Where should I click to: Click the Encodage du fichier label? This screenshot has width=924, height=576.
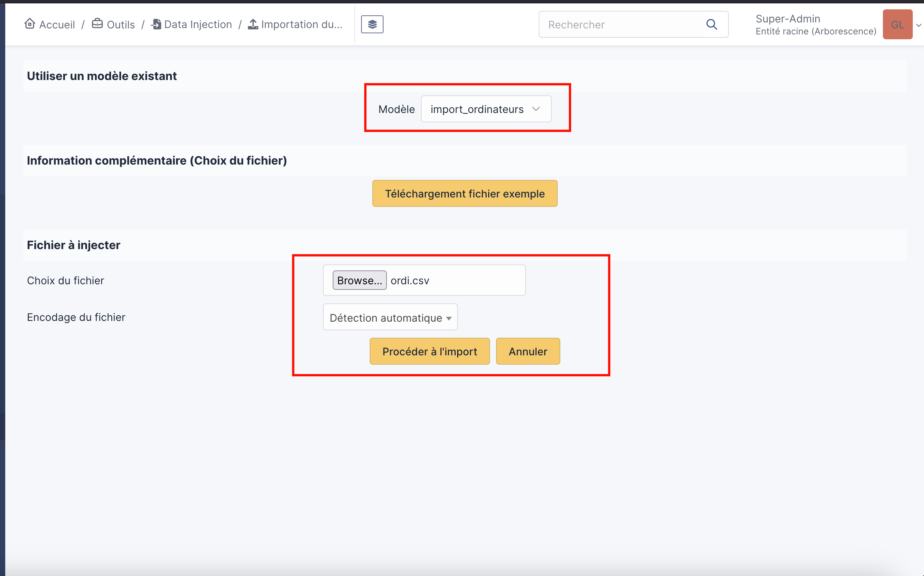76,317
